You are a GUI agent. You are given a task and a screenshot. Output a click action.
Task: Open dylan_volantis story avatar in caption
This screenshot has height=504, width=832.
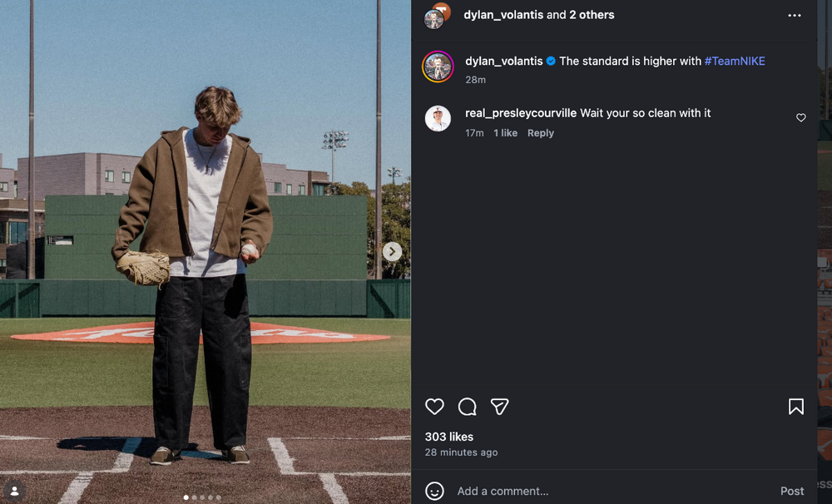[438, 67]
